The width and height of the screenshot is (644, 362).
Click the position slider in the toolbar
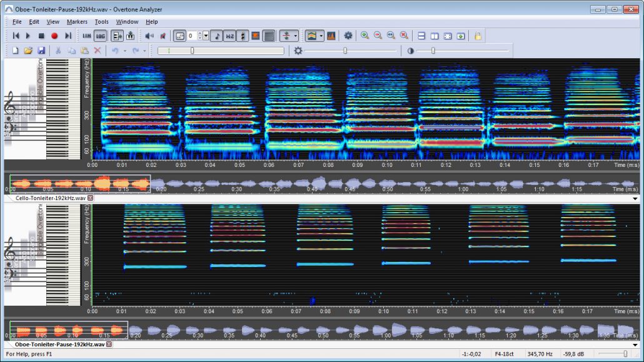coord(221,51)
